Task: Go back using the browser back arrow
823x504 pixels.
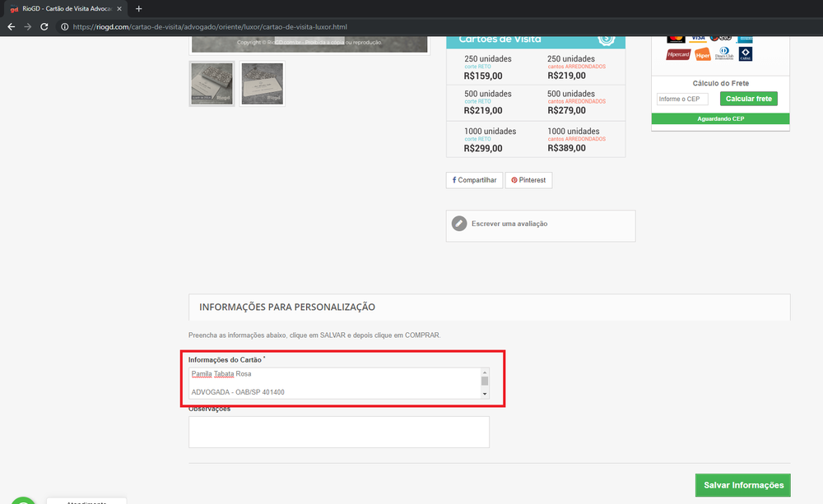Action: (x=11, y=27)
